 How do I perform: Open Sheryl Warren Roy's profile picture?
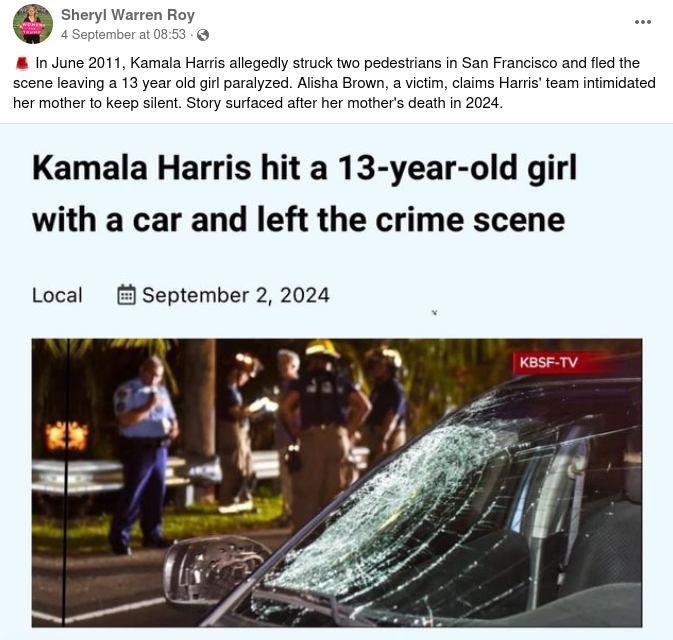33,24
